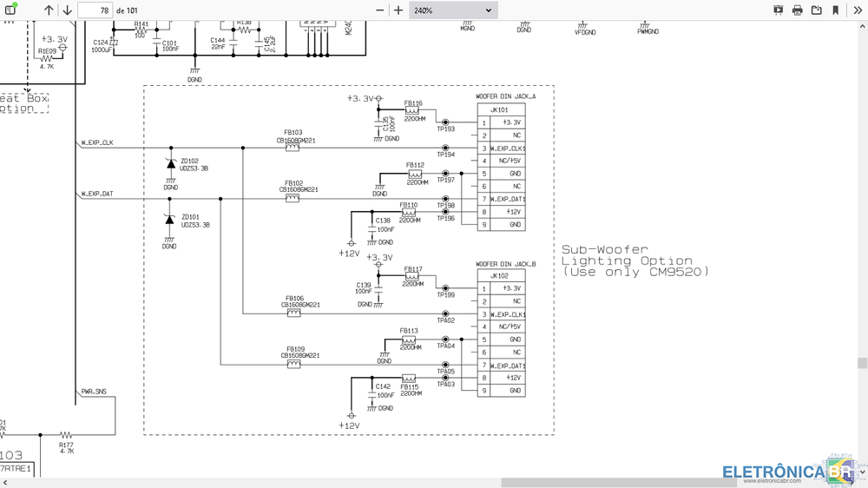Click the FB109 ferrite bead label
This screenshot has width=868, height=488.
coord(296,350)
